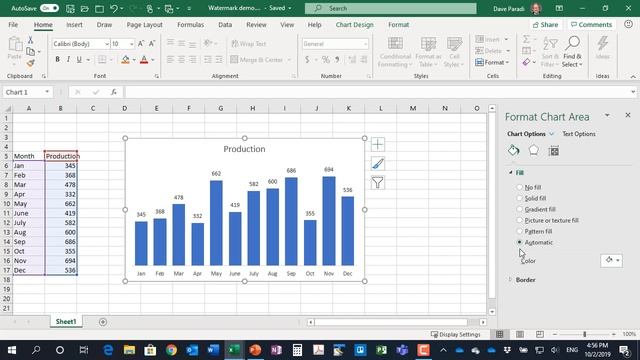Screen dimensions: 640x360
Task: Open the Name Box Chart 1 dropdown
Action: pyautogui.click(x=47, y=92)
